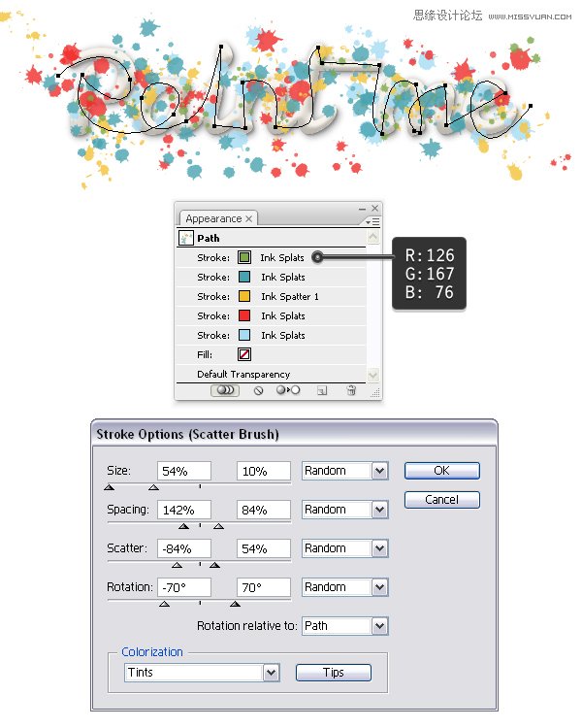Image resolution: width=582 pixels, height=728 pixels.
Task: Close the Appearance tab with its x
Action: [x=249, y=218]
